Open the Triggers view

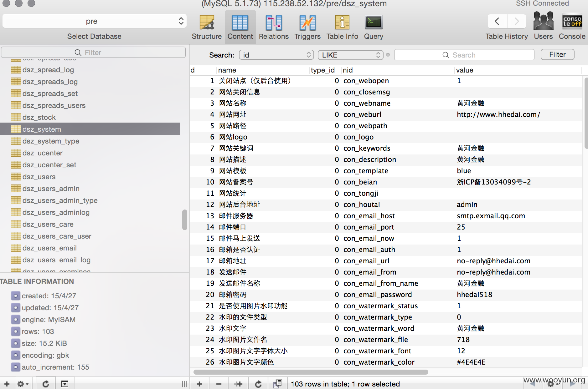[307, 28]
